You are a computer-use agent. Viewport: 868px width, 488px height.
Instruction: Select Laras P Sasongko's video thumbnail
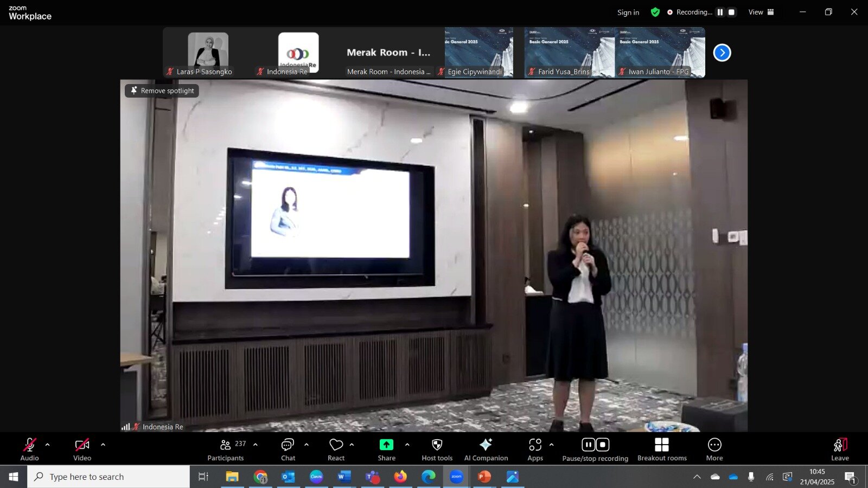[x=208, y=53]
